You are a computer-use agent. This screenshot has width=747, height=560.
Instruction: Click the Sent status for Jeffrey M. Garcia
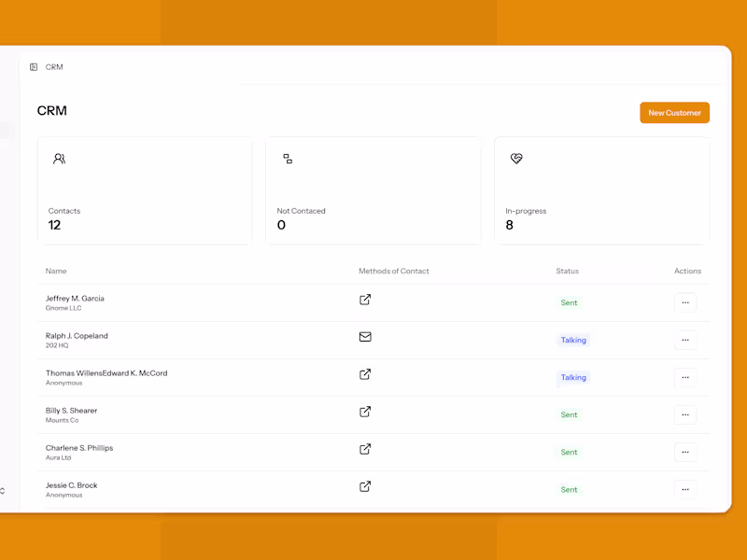[x=569, y=302]
